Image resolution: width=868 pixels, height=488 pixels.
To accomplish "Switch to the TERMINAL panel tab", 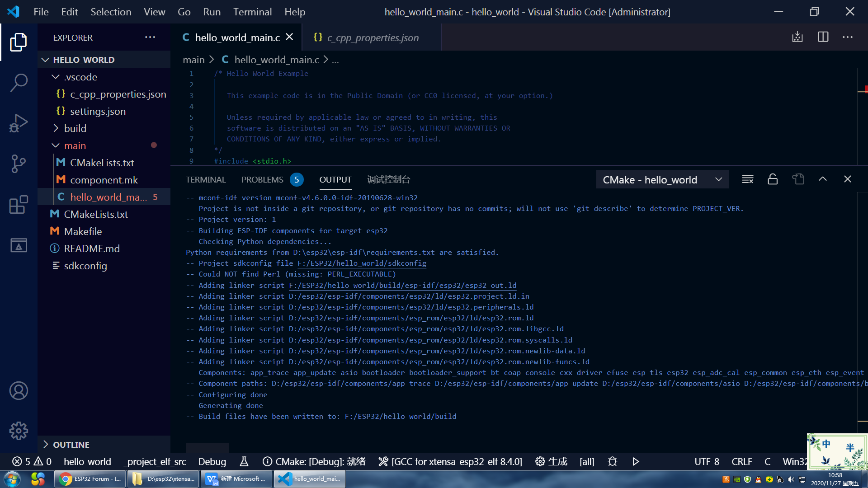I will tap(206, 179).
